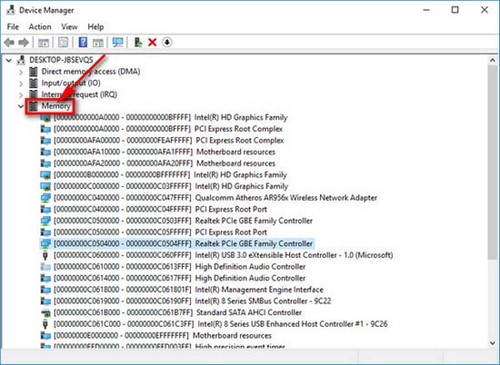
Task: Click the chip icon beside Input/output (IO)
Action: click(33, 83)
